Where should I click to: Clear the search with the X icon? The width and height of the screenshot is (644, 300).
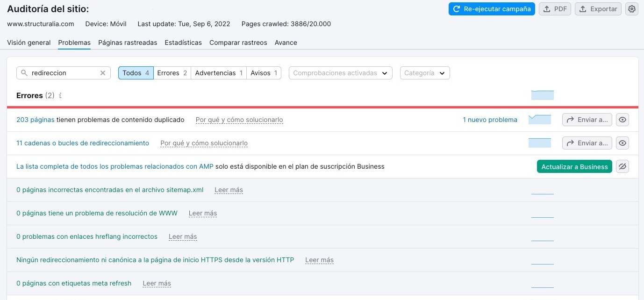(x=103, y=73)
